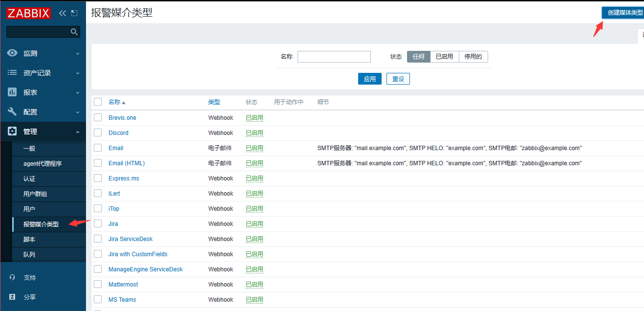Check the iLert row checkbox
The width and height of the screenshot is (644, 311).
point(98,193)
